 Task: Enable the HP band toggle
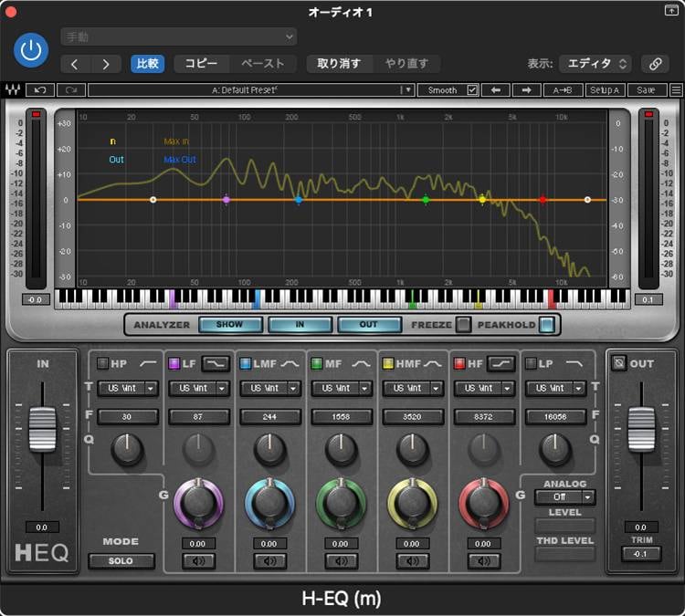point(102,363)
